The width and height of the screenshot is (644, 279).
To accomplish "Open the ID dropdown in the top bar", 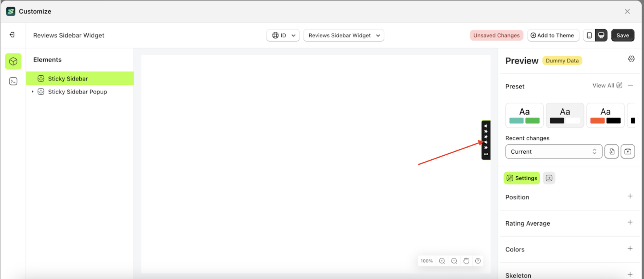I will click(283, 35).
